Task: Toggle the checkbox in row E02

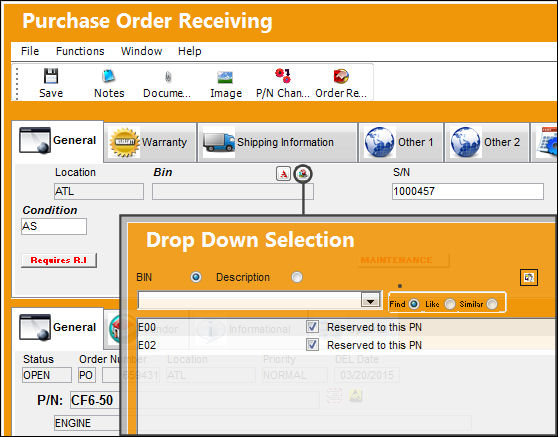Action: (x=312, y=345)
